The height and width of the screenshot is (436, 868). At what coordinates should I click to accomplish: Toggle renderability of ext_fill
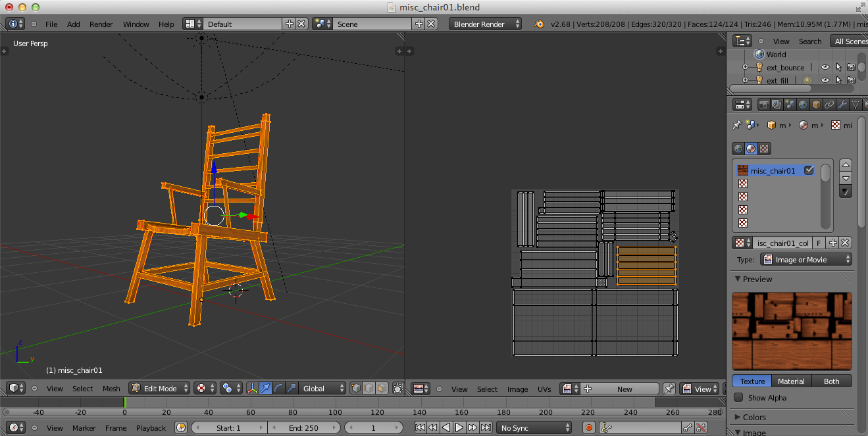(x=851, y=80)
